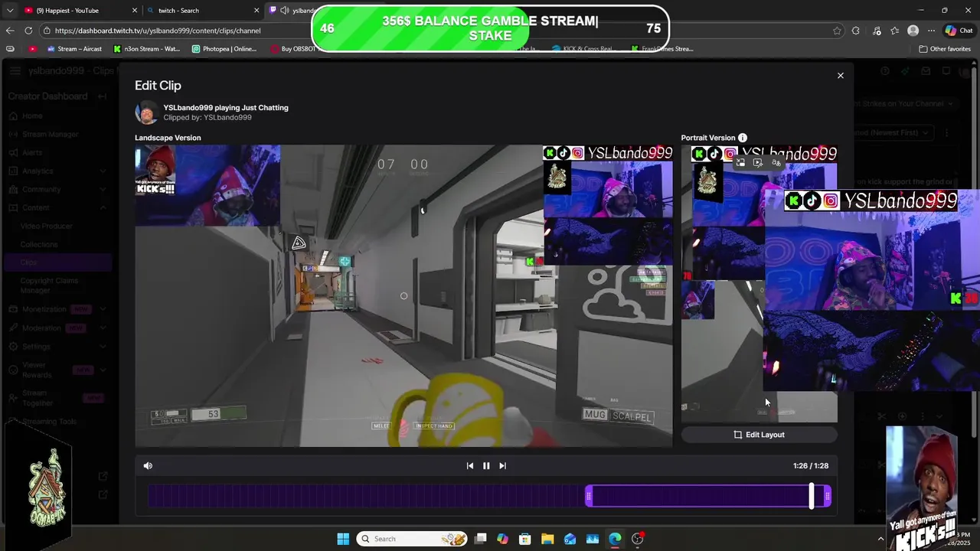The width and height of the screenshot is (980, 551).
Task: Open the browser extensions icon
Action: pos(856,31)
